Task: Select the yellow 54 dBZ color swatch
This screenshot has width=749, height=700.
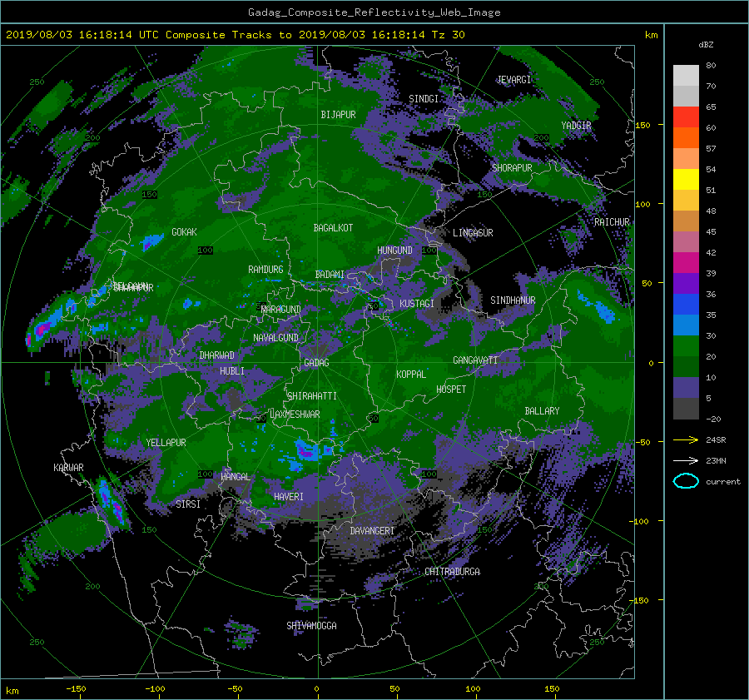Action: click(x=686, y=179)
